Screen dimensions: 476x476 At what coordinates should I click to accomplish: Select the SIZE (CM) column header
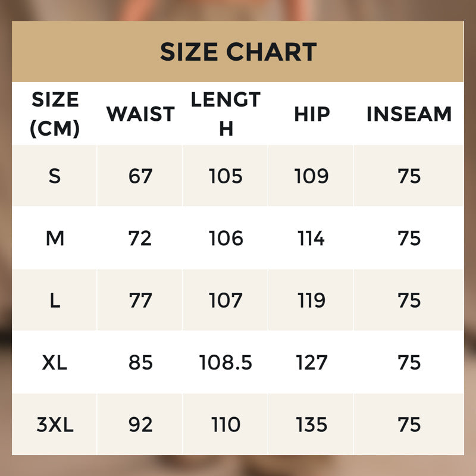click(55, 114)
